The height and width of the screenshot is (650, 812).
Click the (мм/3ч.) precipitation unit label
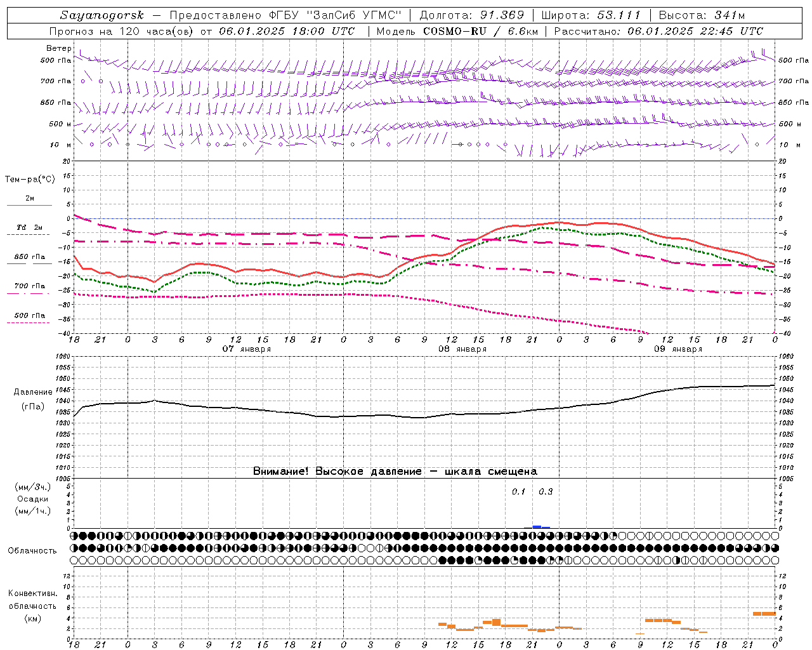tap(33, 487)
